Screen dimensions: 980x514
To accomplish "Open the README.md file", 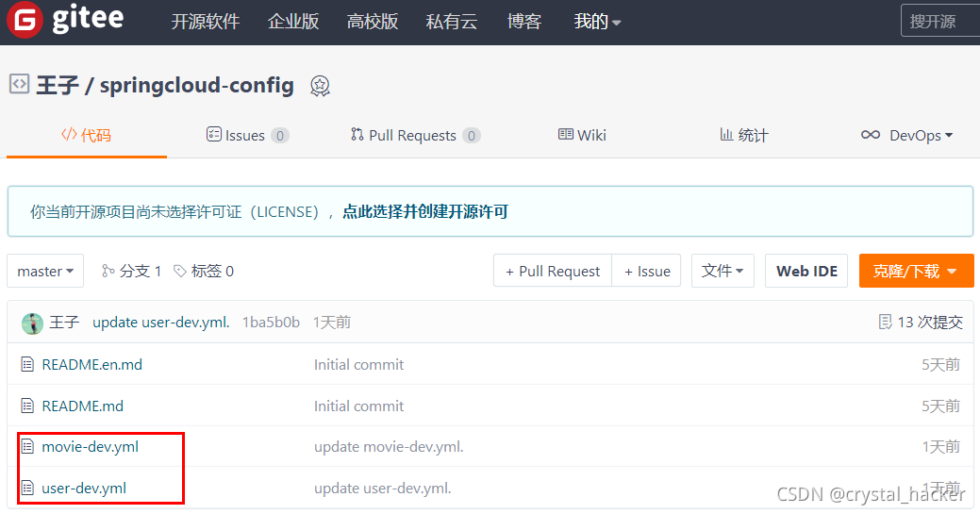I will pyautogui.click(x=82, y=406).
